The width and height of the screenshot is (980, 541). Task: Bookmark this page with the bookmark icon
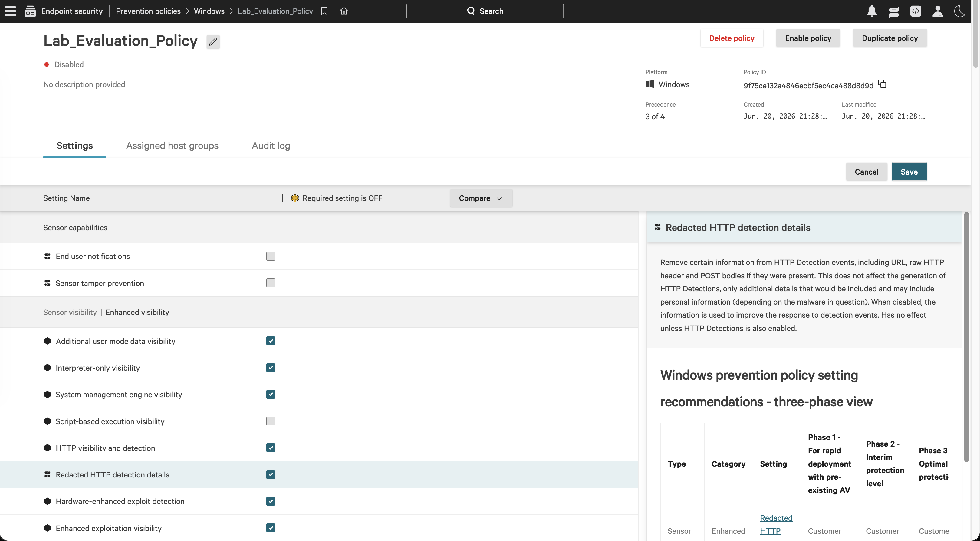(324, 11)
